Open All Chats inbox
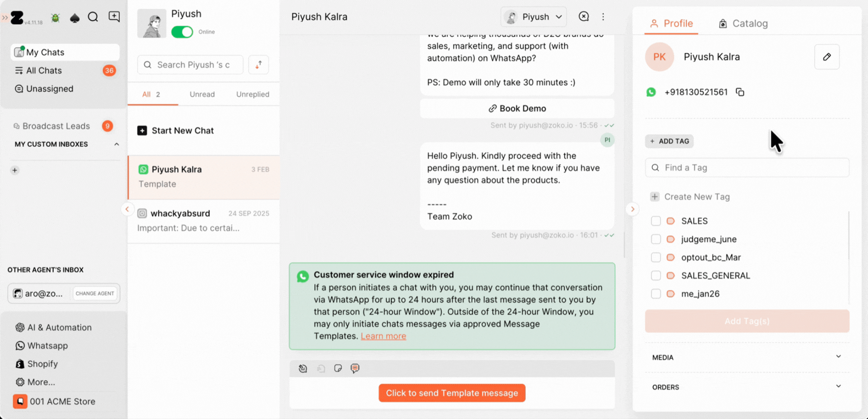 coord(65,71)
